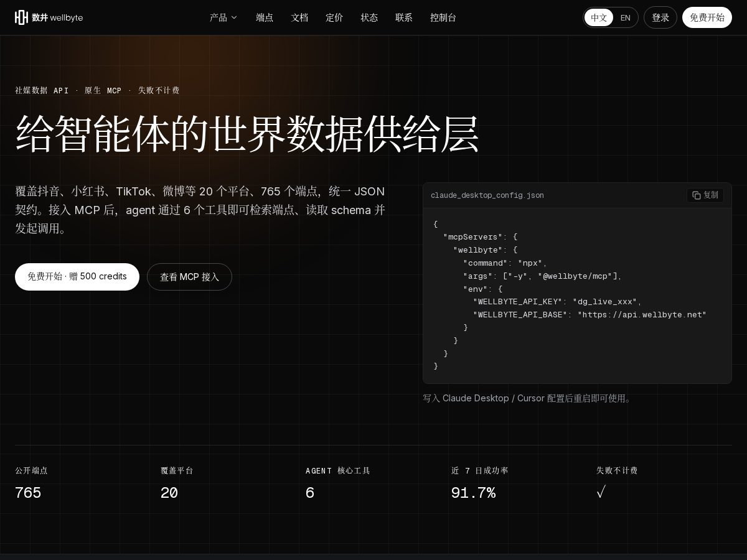
Task: Click the claude_desktop_config.json filename
Action: click(487, 195)
